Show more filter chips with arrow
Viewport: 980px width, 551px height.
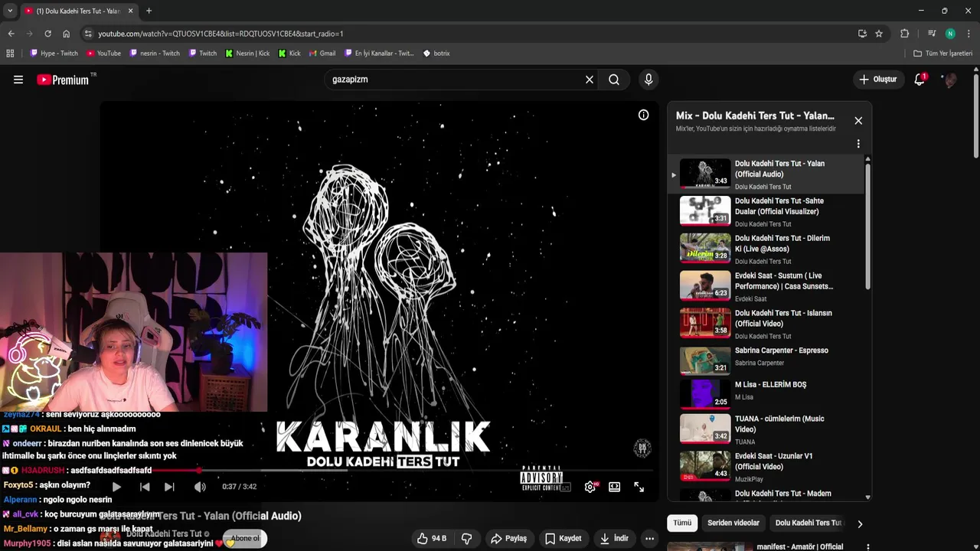(x=860, y=524)
